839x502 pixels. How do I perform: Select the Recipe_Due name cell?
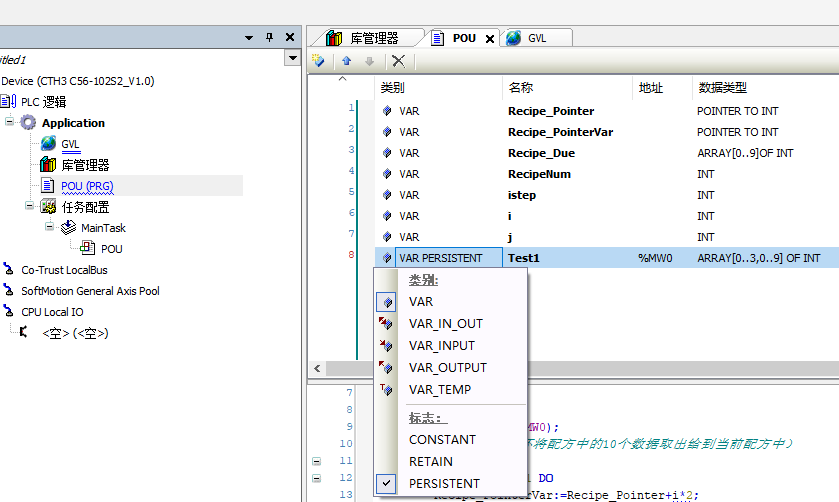[541, 153]
